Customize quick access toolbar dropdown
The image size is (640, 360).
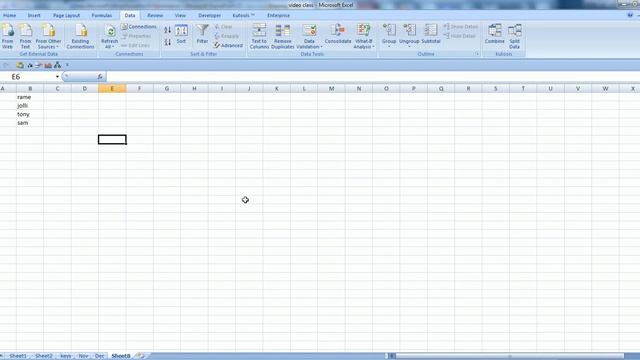67,65
